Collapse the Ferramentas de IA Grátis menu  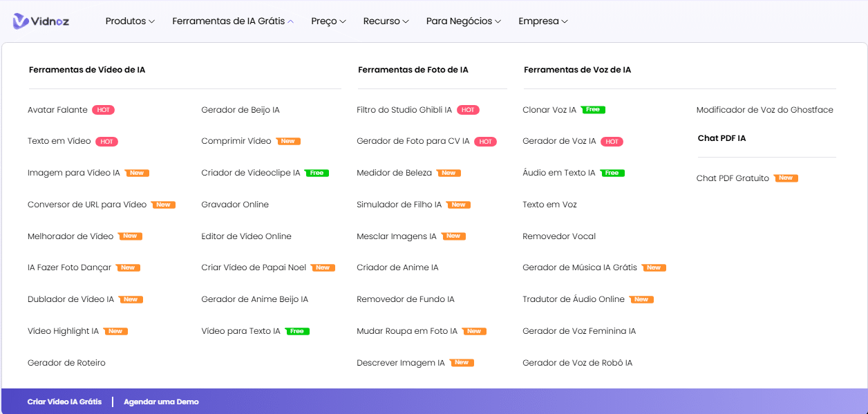[233, 21]
